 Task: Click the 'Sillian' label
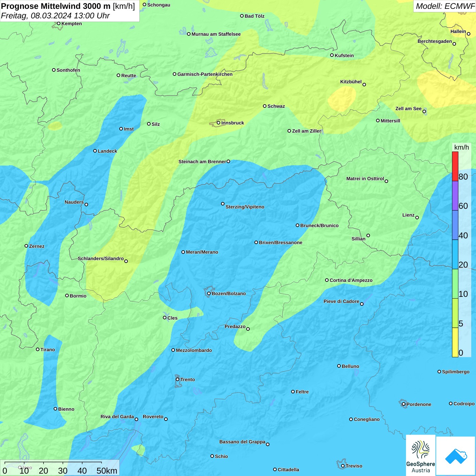pyautogui.click(x=358, y=239)
